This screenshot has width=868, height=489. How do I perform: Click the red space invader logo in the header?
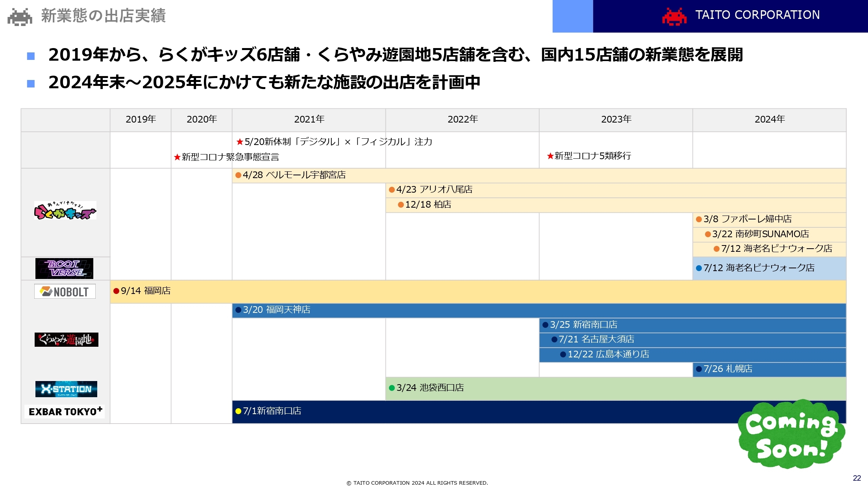click(674, 17)
